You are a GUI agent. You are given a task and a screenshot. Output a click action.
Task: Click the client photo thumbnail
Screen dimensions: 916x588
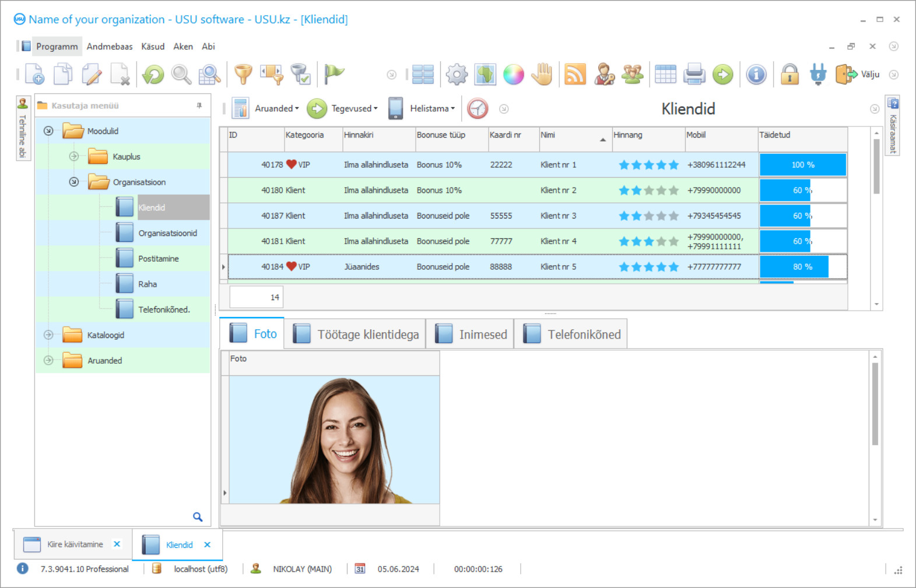(x=334, y=439)
